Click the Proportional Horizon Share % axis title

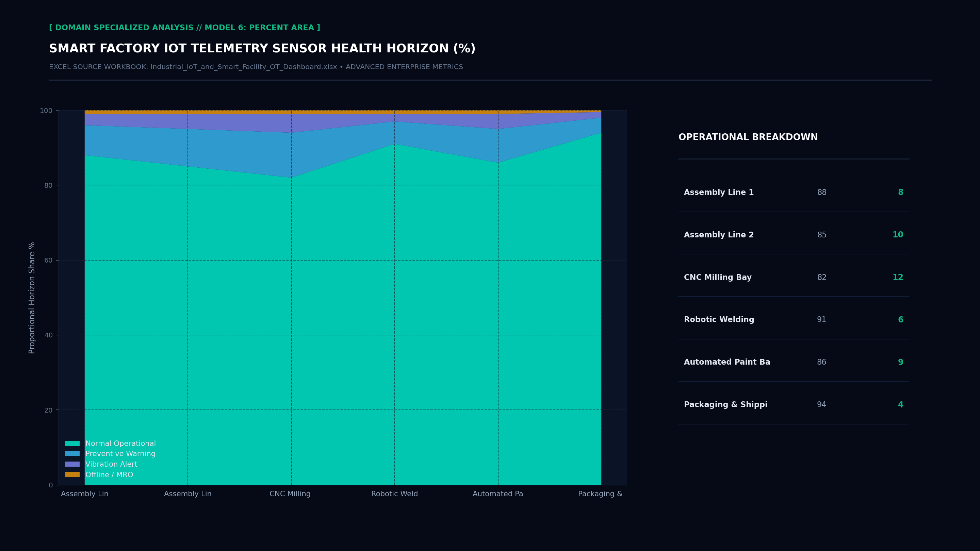[32, 298]
